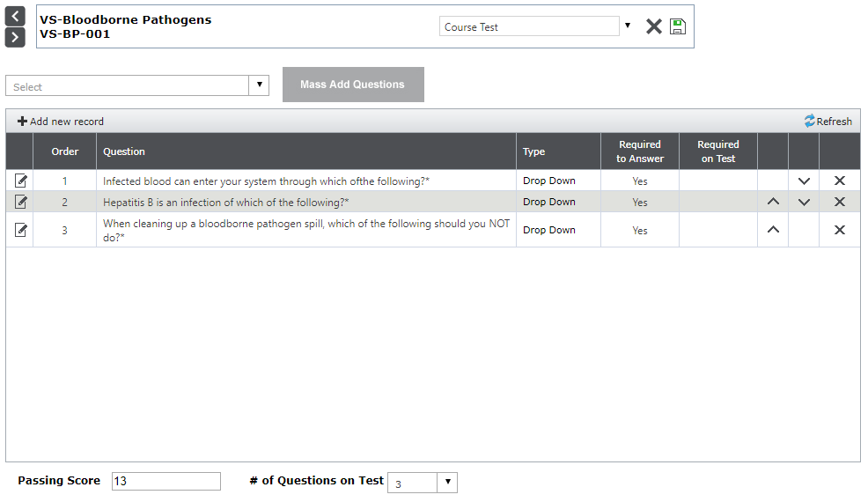Screen dimensions: 868x502
Task: Click Add new record
Action: coord(61,122)
